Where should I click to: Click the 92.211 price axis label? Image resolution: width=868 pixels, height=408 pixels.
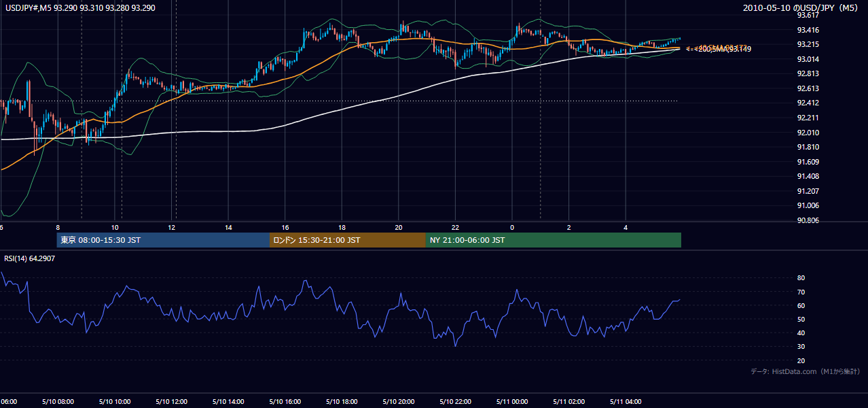[x=809, y=118]
